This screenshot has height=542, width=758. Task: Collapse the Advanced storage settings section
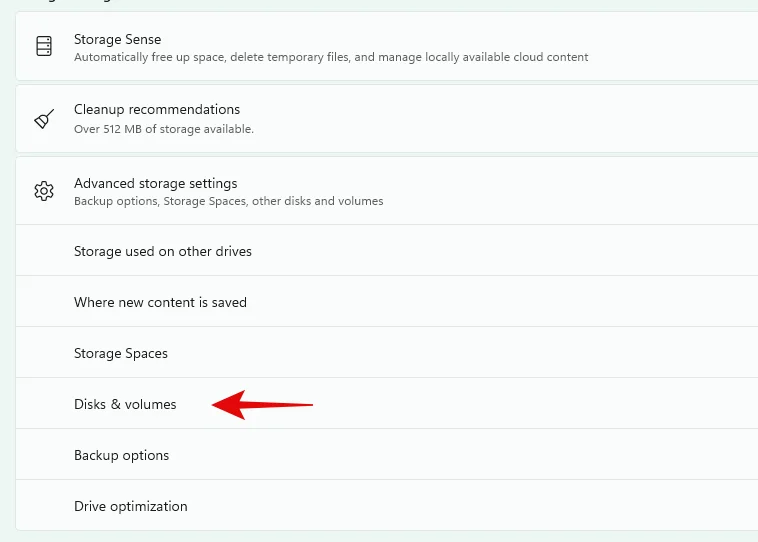click(x=155, y=184)
